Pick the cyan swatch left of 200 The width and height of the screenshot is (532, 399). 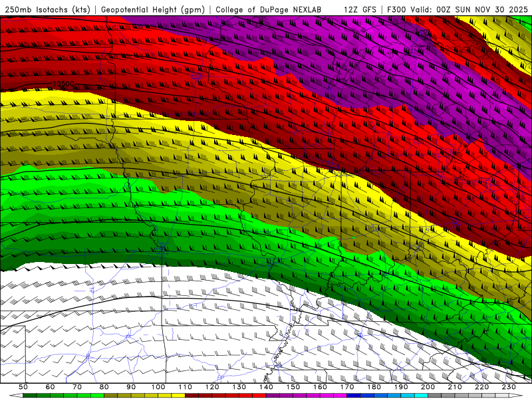tap(421, 396)
